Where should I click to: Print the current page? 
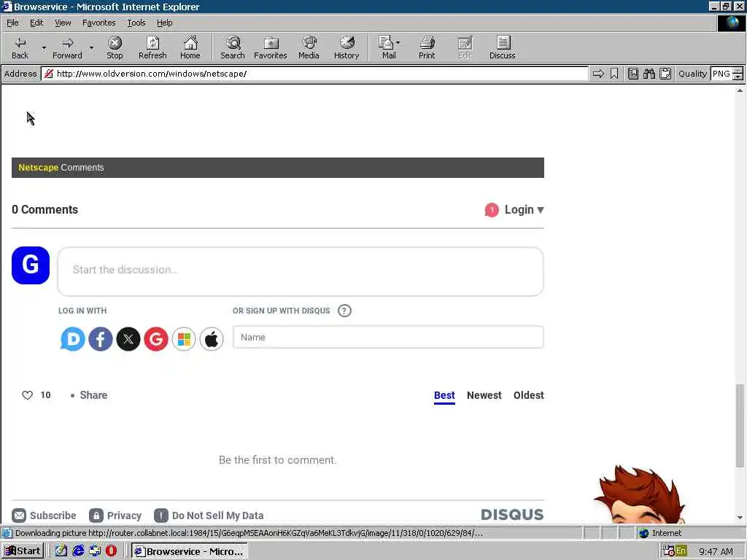[x=427, y=47]
